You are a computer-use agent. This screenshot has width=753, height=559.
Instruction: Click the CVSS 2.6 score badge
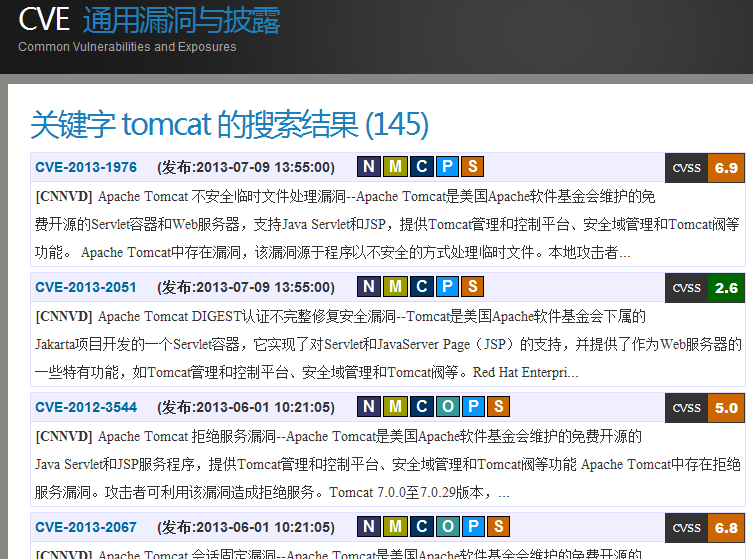[704, 288]
